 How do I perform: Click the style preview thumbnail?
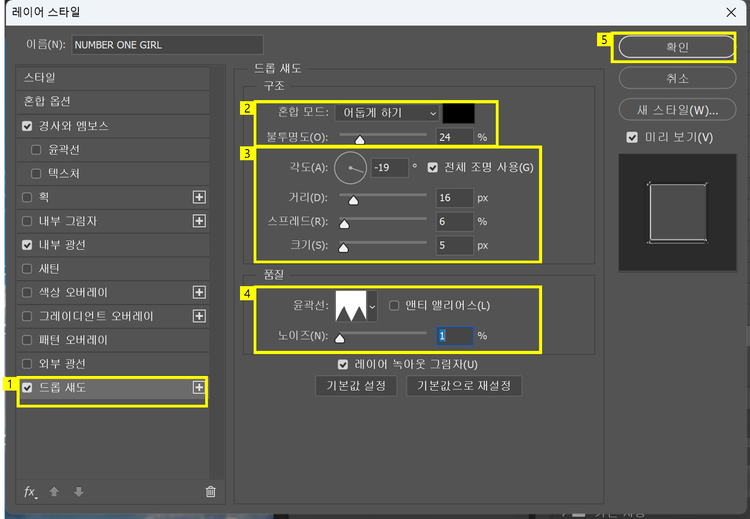click(x=677, y=213)
